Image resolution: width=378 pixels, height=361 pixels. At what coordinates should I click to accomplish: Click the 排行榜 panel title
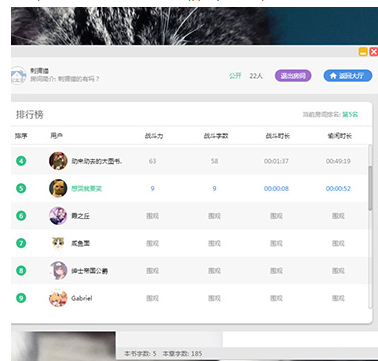(30, 115)
